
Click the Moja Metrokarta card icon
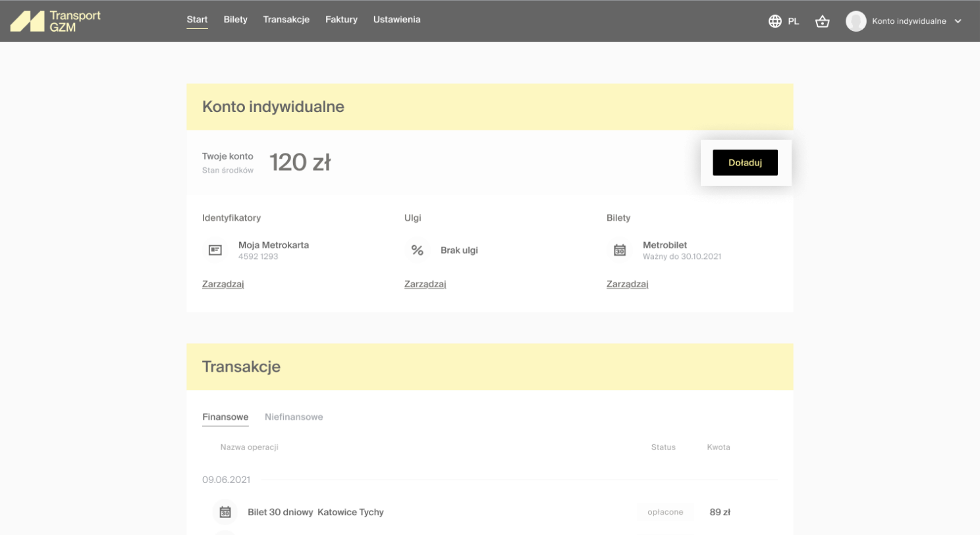click(x=215, y=250)
